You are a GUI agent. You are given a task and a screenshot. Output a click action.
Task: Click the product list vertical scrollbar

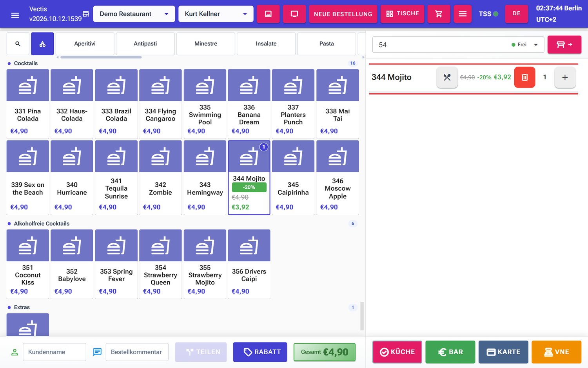tap(362, 316)
